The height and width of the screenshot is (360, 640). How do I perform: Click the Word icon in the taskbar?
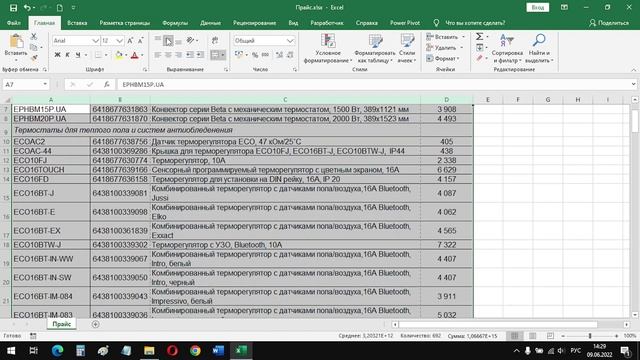click(x=218, y=351)
